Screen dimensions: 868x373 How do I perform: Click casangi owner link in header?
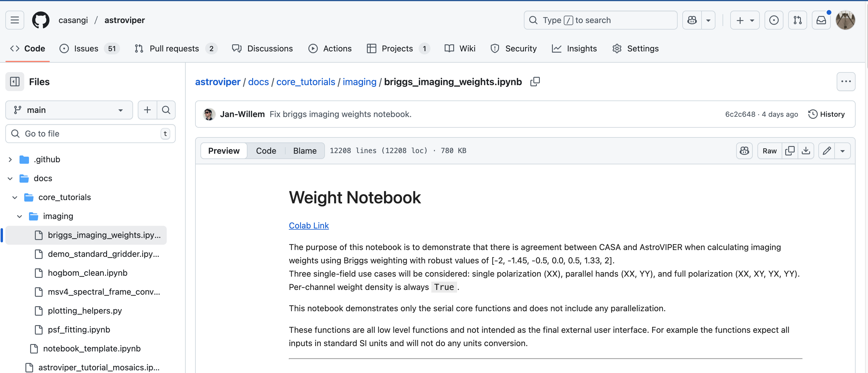(73, 20)
